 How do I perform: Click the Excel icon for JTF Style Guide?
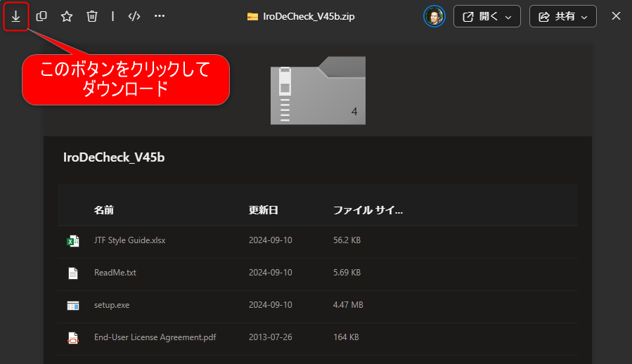click(73, 240)
